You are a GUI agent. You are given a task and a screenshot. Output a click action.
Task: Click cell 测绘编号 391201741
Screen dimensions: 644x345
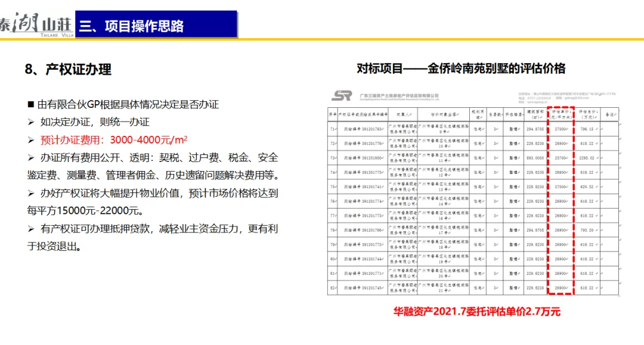click(x=363, y=187)
